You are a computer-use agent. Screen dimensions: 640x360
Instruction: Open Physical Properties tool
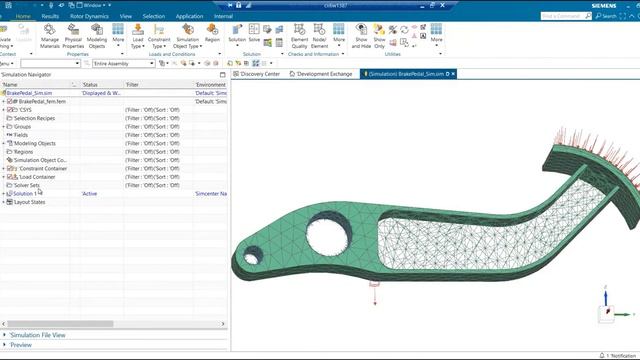point(73,36)
